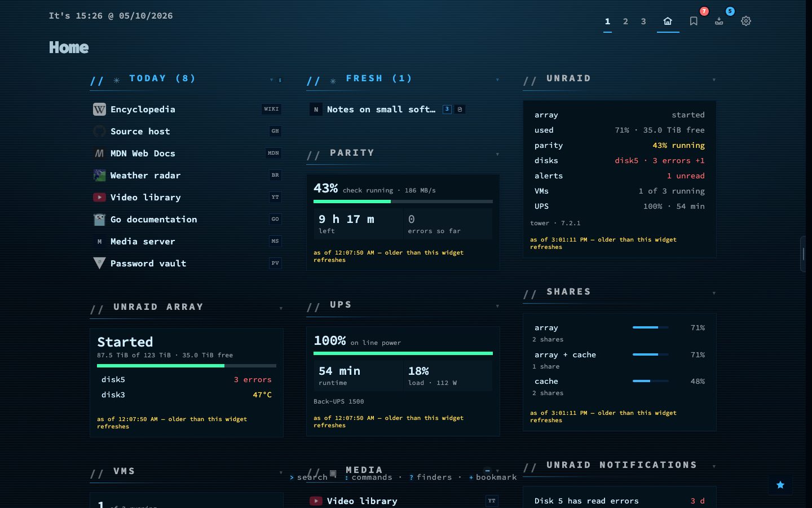Viewport: 812px width, 508px height.
Task: Collapse the Shares widget arrow
Action: click(x=714, y=293)
